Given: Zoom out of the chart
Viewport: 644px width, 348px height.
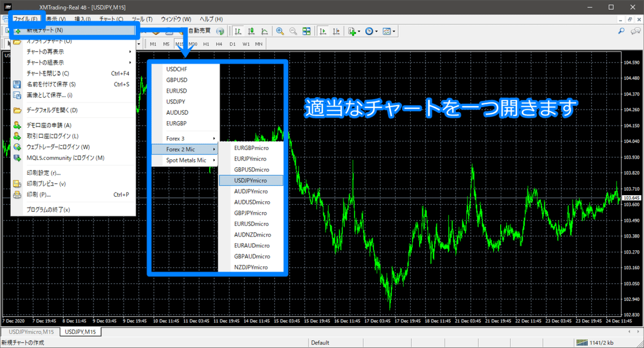Looking at the screenshot, I should click(292, 31).
